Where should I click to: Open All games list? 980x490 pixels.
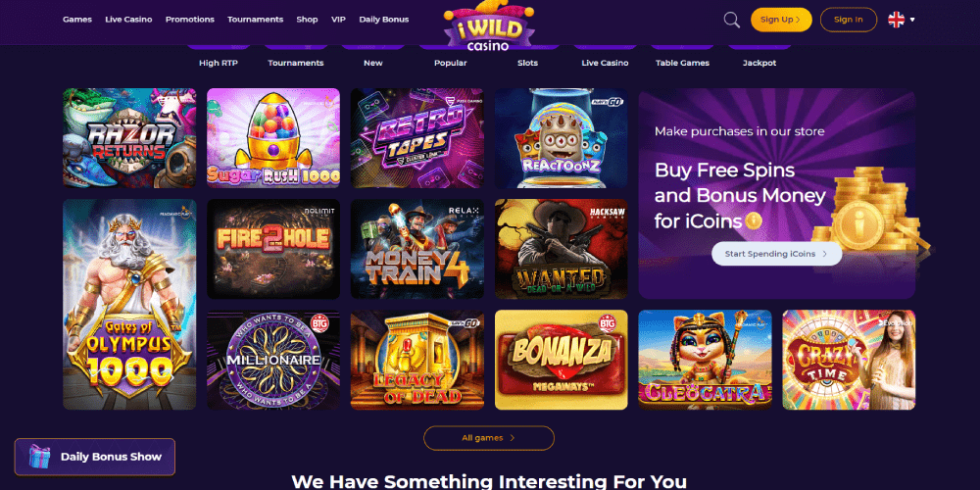(489, 438)
